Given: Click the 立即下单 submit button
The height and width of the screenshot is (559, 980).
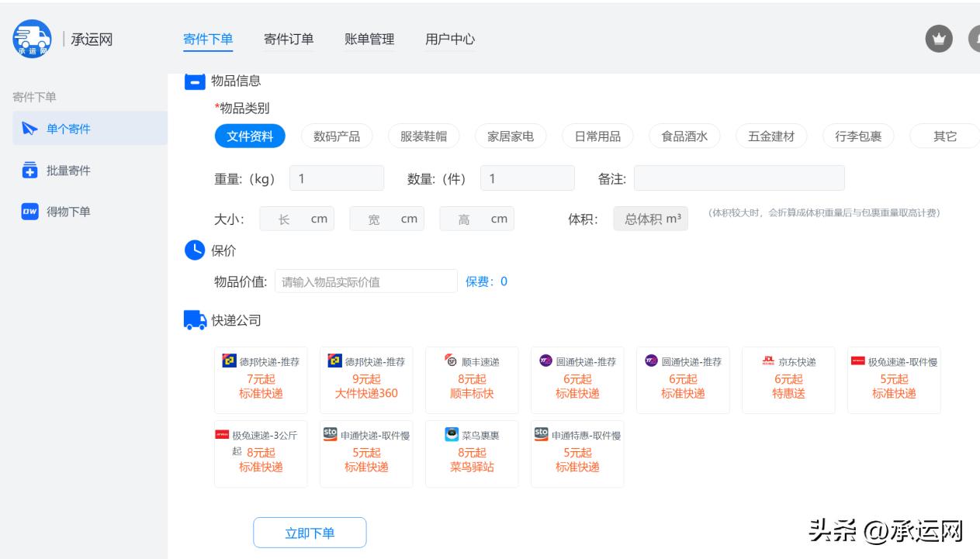Looking at the screenshot, I should [310, 533].
